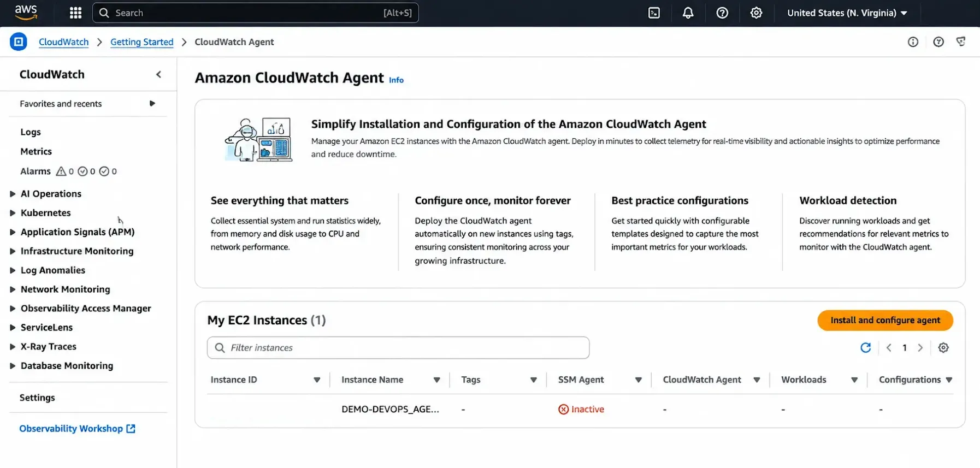Sort by the Instance ID column arrow
The image size is (980, 468).
(x=317, y=380)
